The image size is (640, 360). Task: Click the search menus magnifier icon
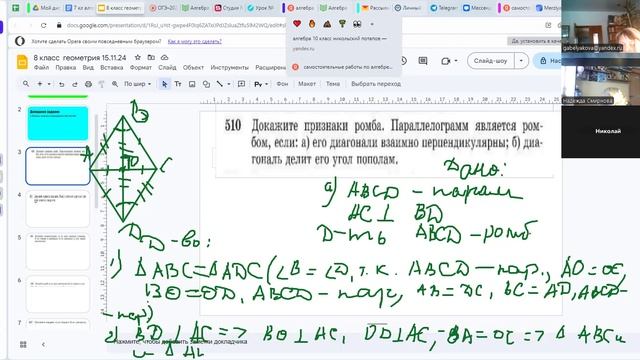[26, 84]
